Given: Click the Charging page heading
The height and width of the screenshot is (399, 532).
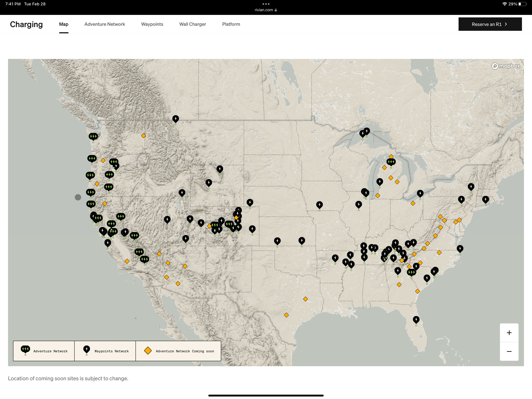Looking at the screenshot, I should point(26,25).
